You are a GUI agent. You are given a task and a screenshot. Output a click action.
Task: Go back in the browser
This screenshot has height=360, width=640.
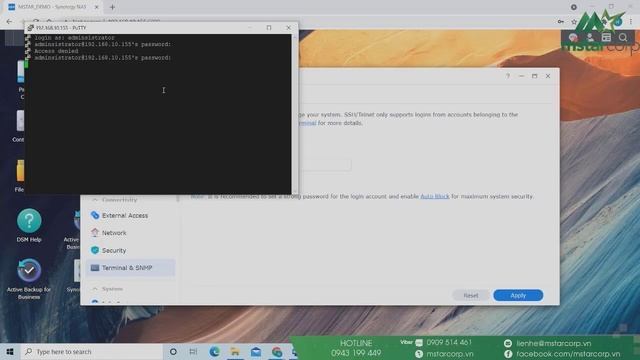point(9,21)
